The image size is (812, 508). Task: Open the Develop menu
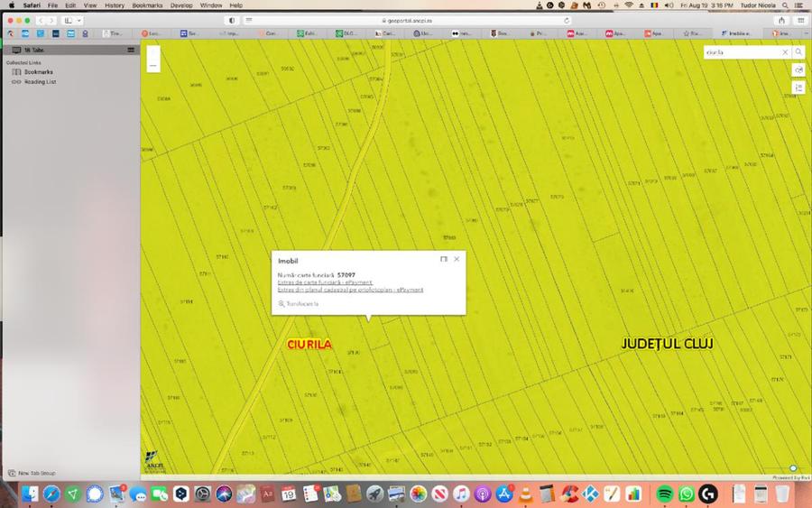click(181, 5)
